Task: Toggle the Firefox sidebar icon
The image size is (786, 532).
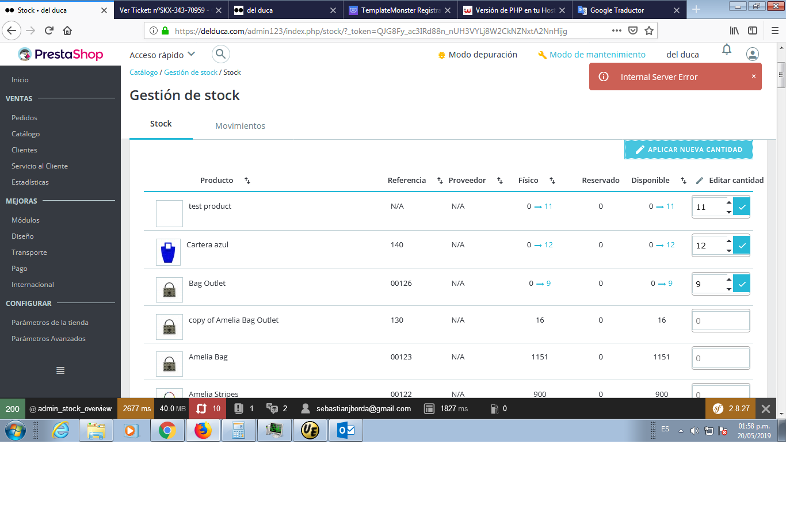Action: [x=753, y=30]
